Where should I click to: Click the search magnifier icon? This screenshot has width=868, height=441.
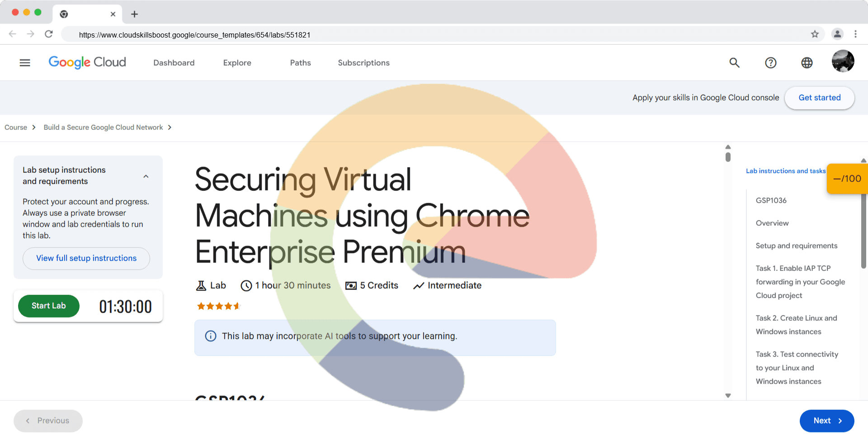pyautogui.click(x=734, y=63)
